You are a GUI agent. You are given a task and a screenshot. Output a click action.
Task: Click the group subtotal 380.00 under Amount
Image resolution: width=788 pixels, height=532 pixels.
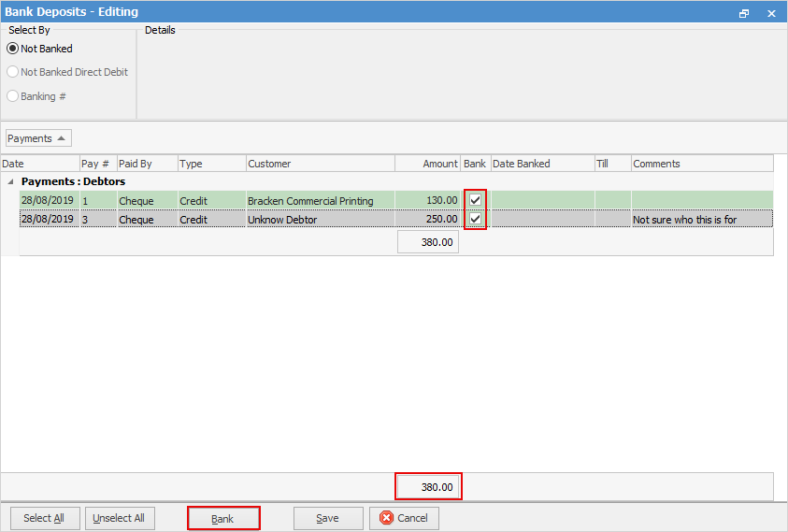428,242
